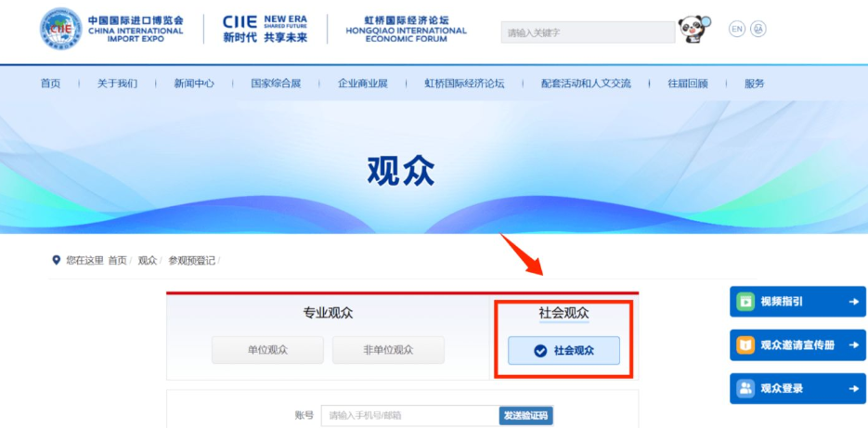The image size is (868, 428).
Task: Click the panda mascot search icon
Action: point(694,30)
